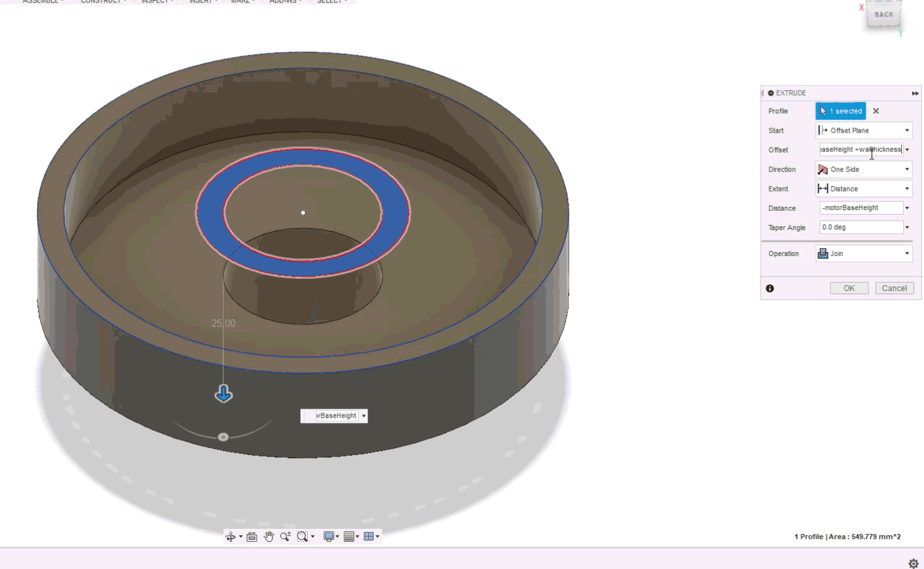The width and height of the screenshot is (924, 569).
Task: Confirm extrude with the OK button
Action: (849, 288)
